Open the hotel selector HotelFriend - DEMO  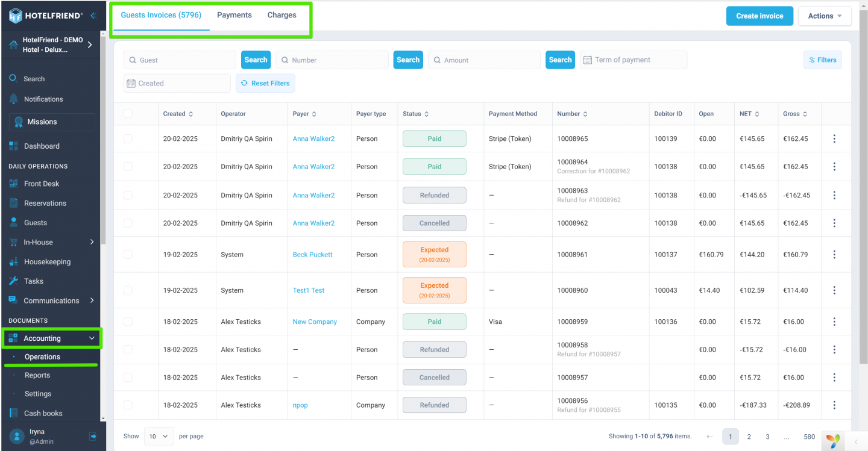point(51,45)
